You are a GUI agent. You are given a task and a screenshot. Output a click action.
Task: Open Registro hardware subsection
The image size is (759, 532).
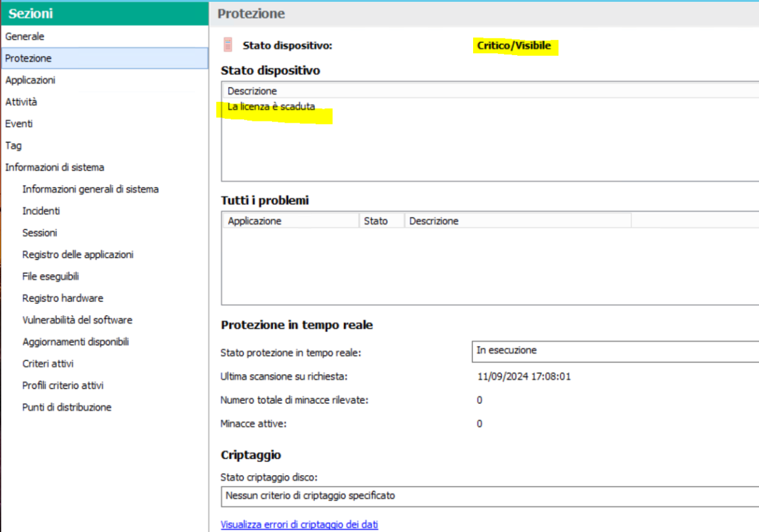(x=63, y=298)
